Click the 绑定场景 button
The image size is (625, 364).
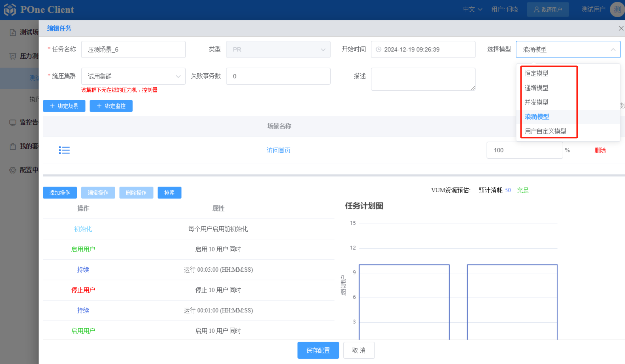[64, 106]
